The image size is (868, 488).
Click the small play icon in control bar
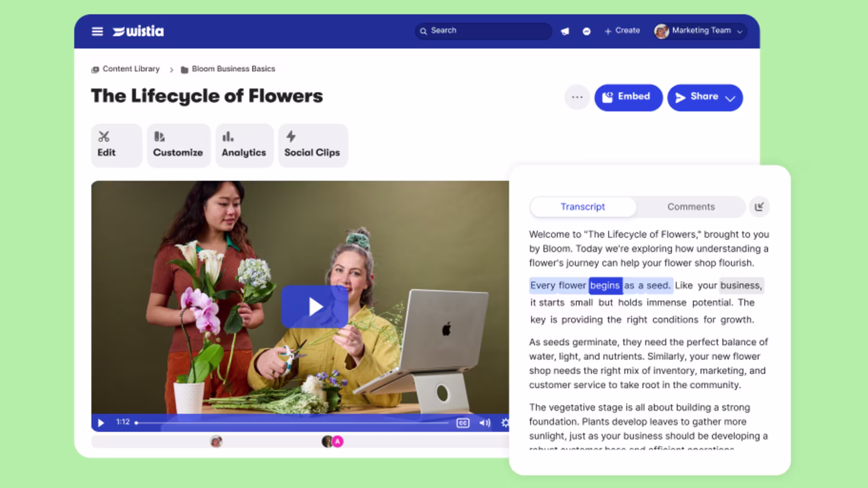pos(101,423)
